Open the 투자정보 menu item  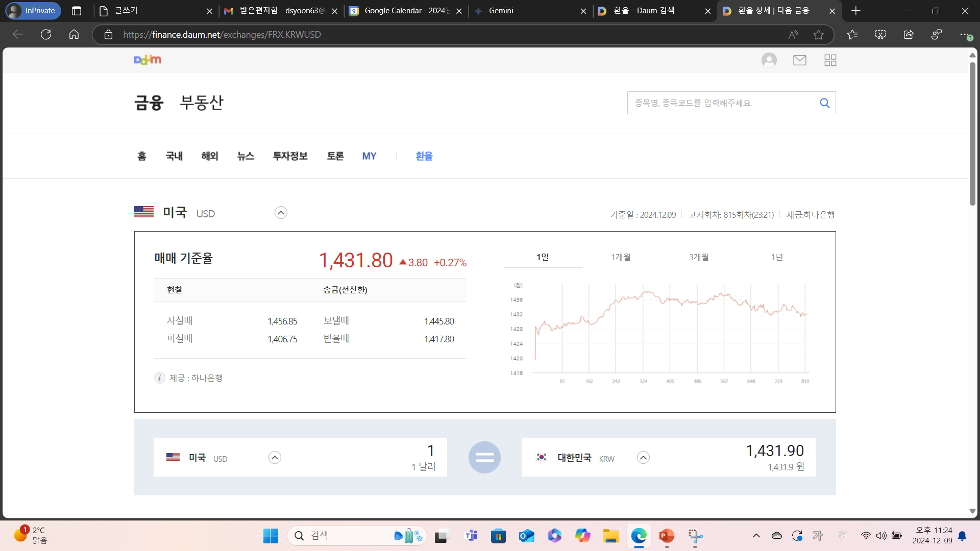pyautogui.click(x=290, y=156)
